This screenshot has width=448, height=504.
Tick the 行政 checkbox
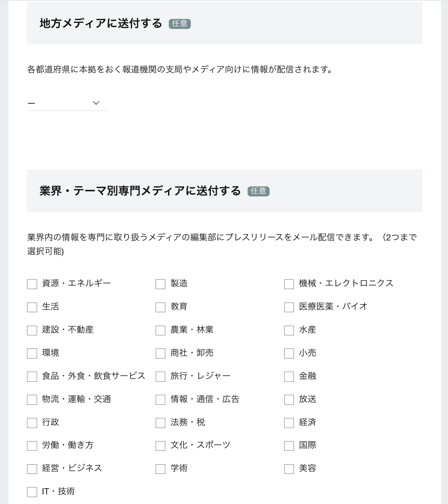[x=32, y=423]
